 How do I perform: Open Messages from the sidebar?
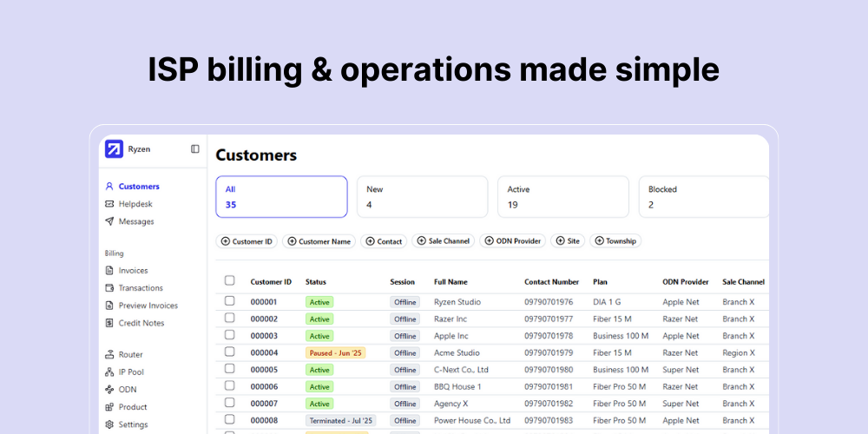[135, 221]
